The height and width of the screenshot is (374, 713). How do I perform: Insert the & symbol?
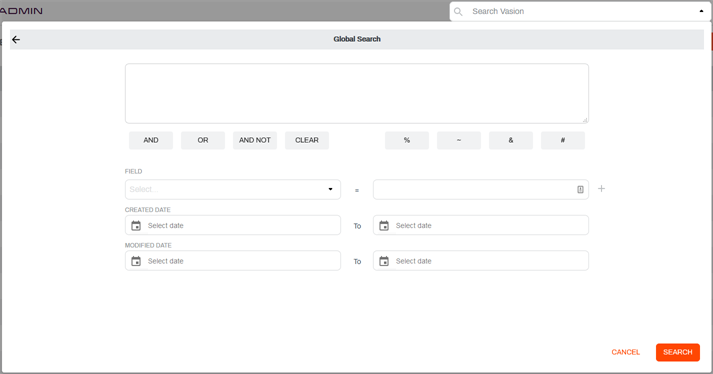[511, 140]
